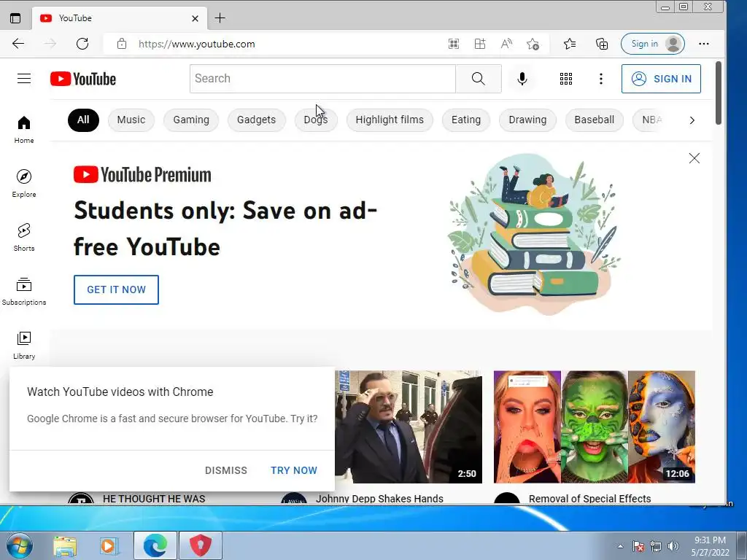Viewport: 747px width, 560px height.
Task: Open the Johnny Depp video thumbnail
Action: 409,427
